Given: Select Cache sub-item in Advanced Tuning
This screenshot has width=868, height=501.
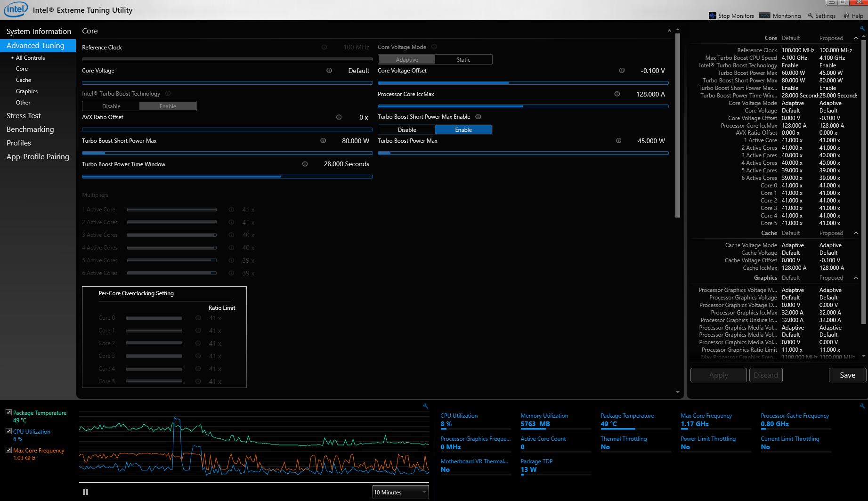Looking at the screenshot, I should coord(24,80).
